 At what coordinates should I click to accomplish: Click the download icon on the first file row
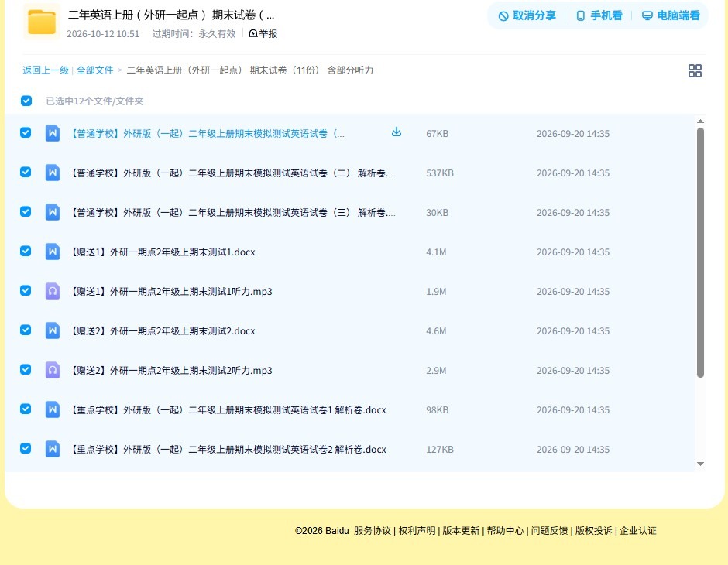pos(396,132)
